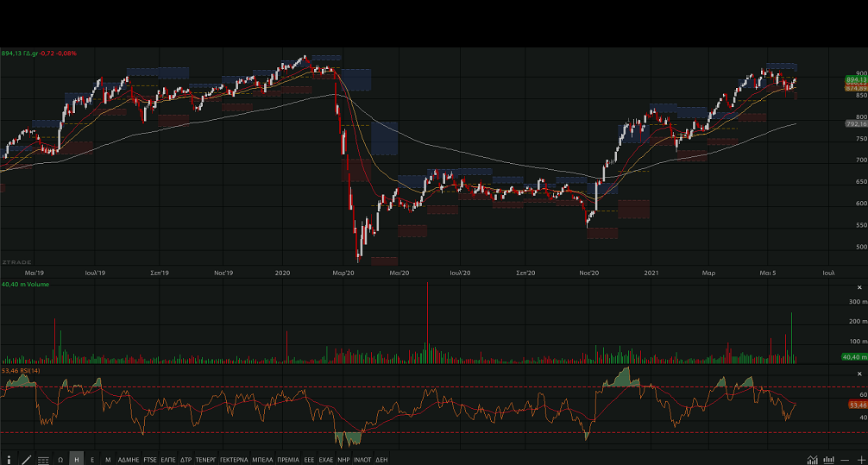Open the table list icon
868x465 pixels.
click(x=43, y=460)
